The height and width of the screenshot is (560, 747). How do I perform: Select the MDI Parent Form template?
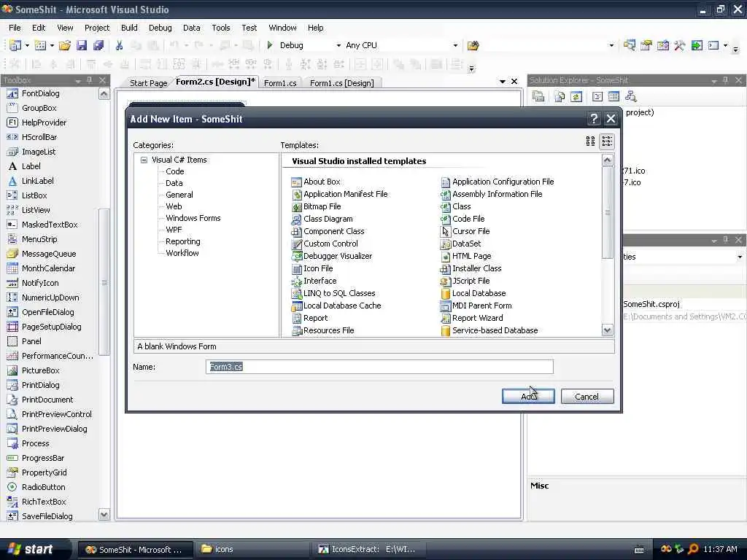[x=476, y=306]
